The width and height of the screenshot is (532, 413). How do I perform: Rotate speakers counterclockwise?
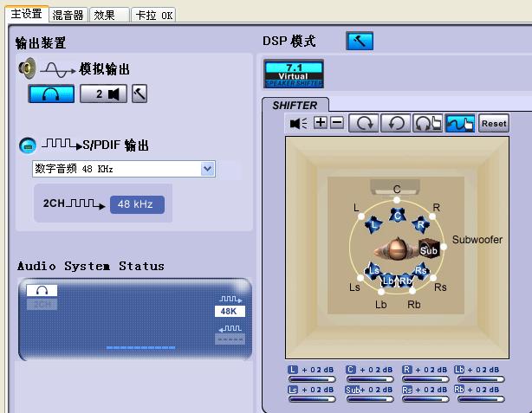point(395,123)
